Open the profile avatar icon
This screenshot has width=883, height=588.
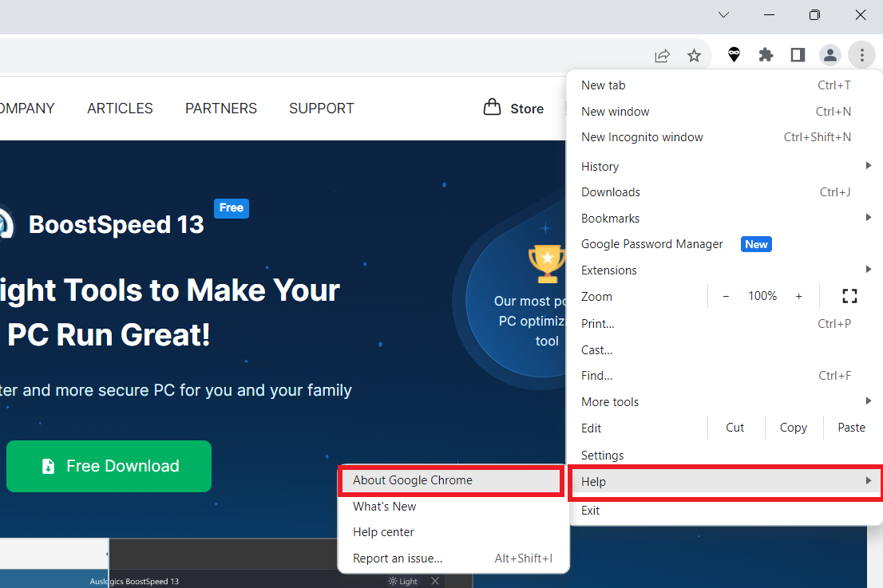pos(830,54)
